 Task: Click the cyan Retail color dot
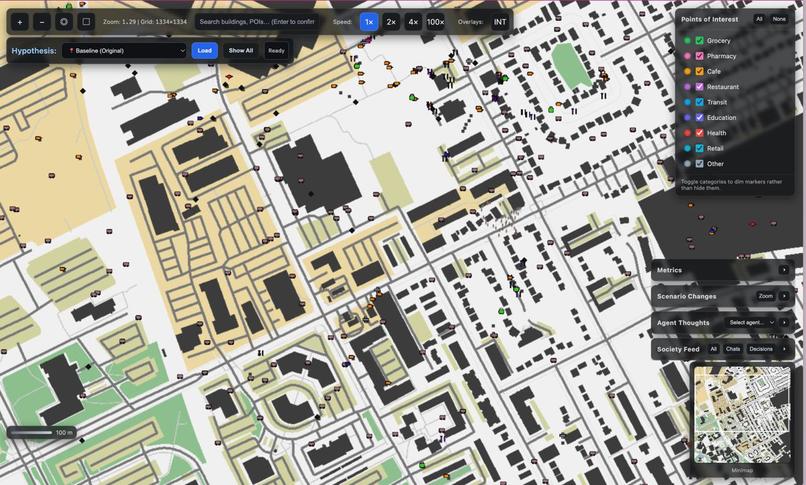tap(687, 148)
